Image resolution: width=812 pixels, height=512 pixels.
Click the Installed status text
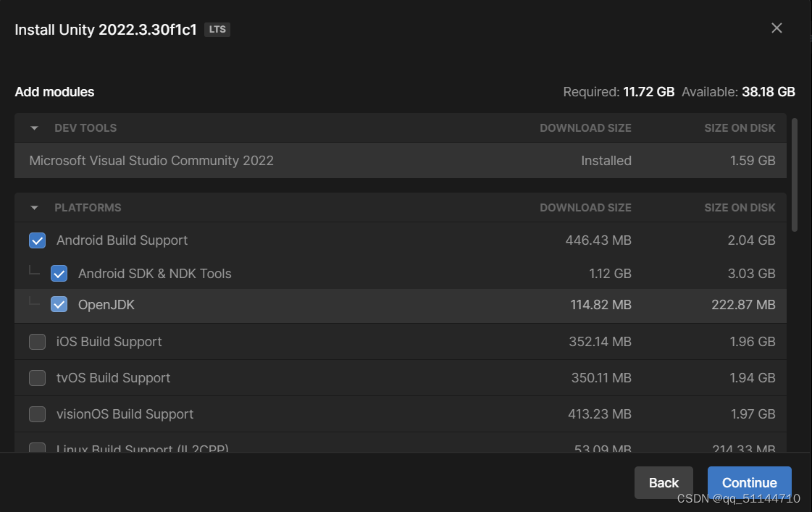606,161
